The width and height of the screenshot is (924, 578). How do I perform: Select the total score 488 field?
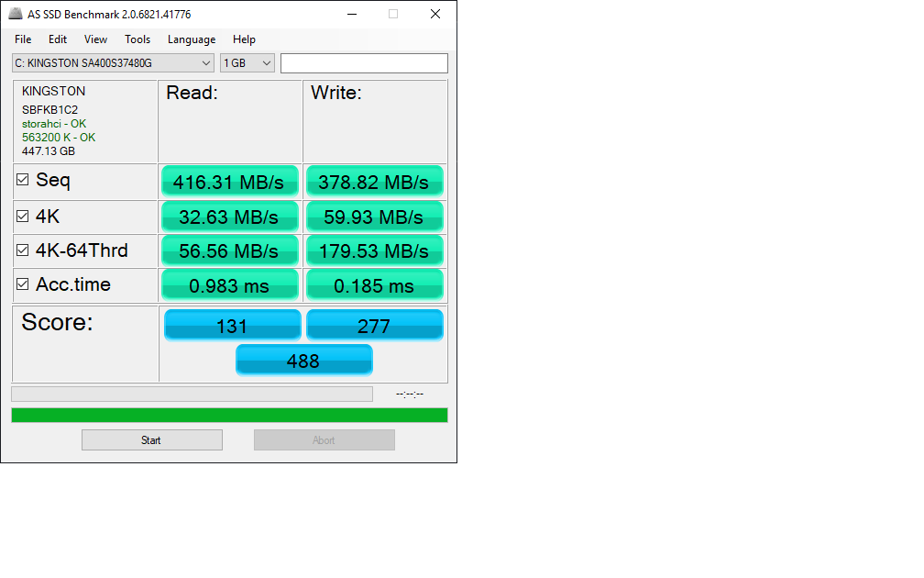(x=303, y=361)
